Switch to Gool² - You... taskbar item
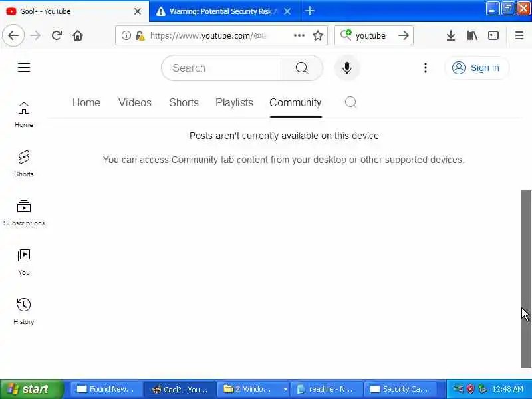Image resolution: width=532 pixels, height=399 pixels. click(x=180, y=389)
